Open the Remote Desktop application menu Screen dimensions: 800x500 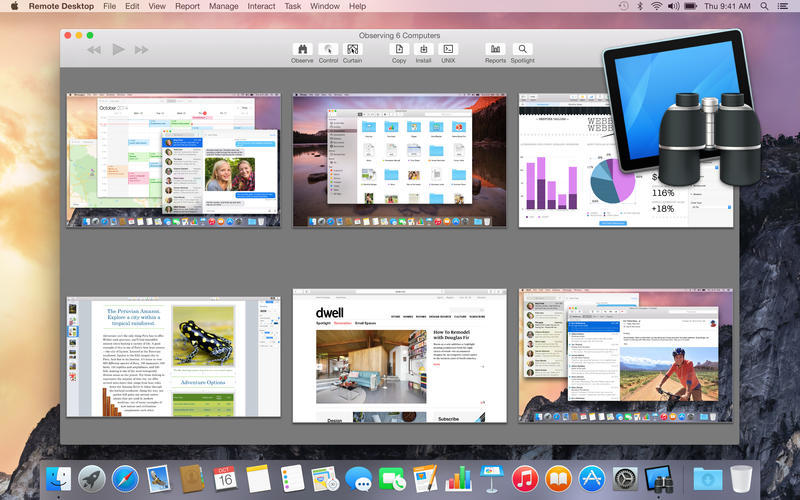pyautogui.click(x=61, y=6)
